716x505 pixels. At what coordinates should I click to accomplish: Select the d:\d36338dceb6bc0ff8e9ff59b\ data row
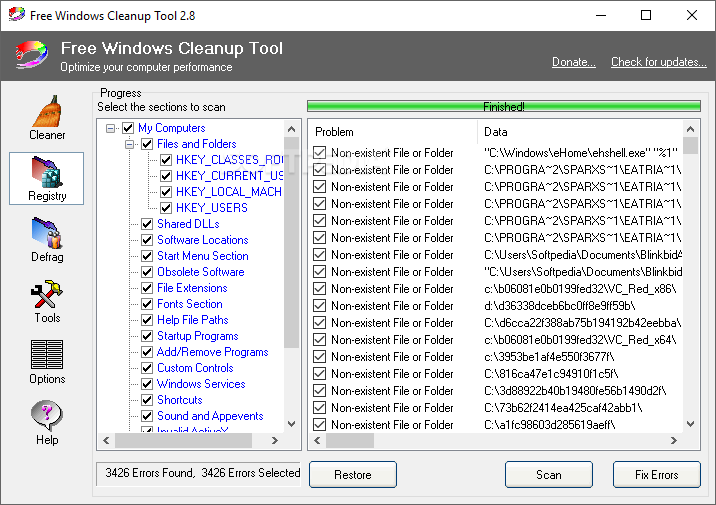coord(559,306)
